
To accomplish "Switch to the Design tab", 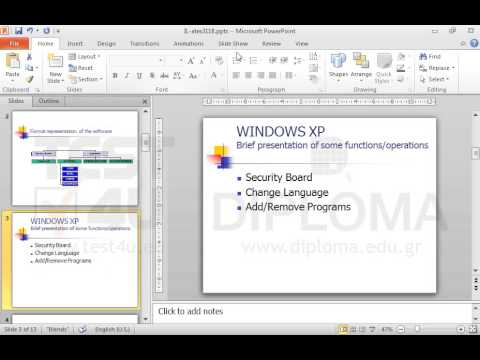I will click(107, 44).
